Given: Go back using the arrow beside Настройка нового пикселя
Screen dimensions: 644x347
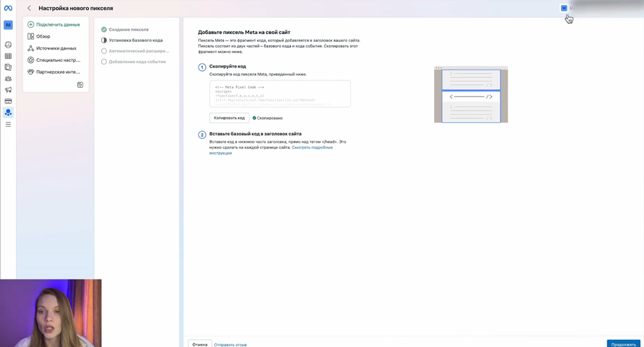Looking at the screenshot, I should (x=29, y=8).
